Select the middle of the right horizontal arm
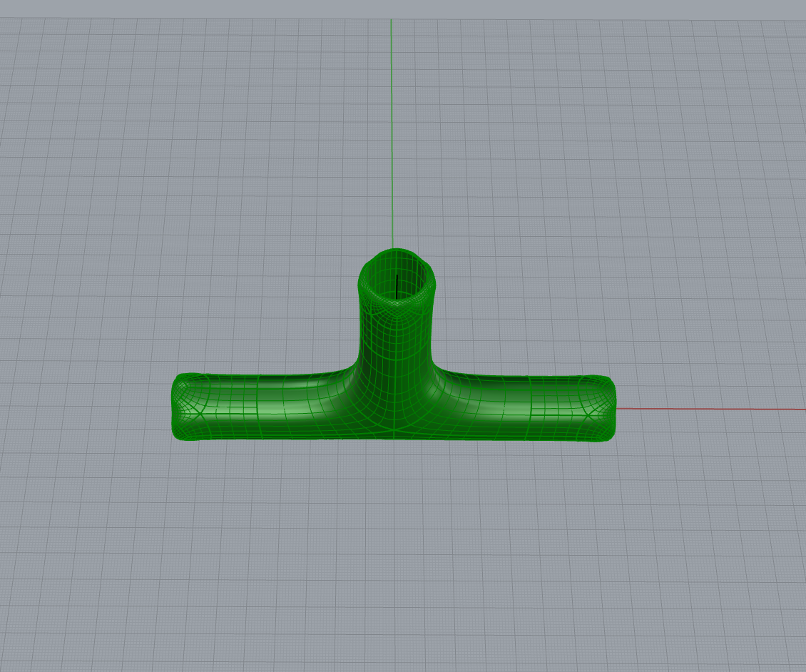Viewport: 806px width, 672px height. pos(521,405)
